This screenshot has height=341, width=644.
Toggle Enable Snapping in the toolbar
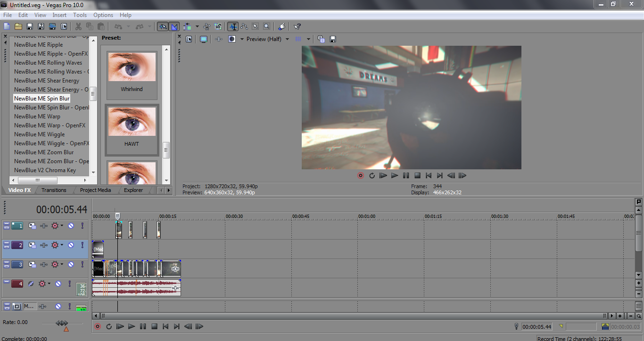click(x=163, y=26)
